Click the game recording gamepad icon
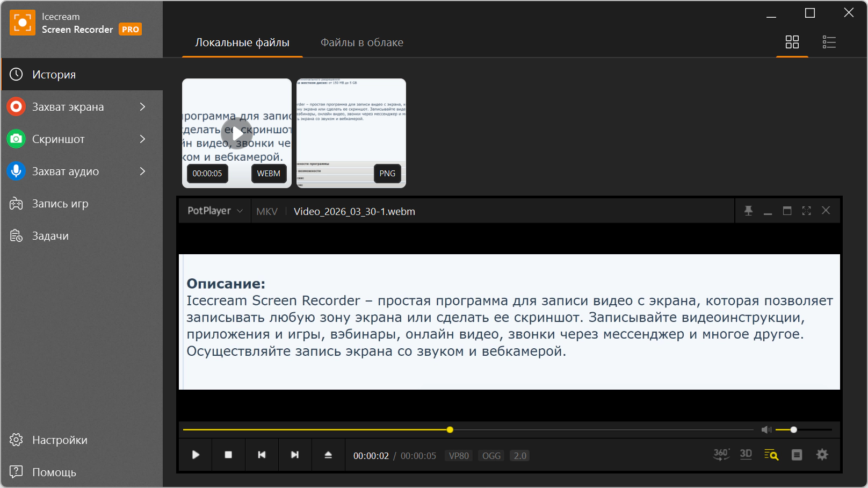 (16, 204)
